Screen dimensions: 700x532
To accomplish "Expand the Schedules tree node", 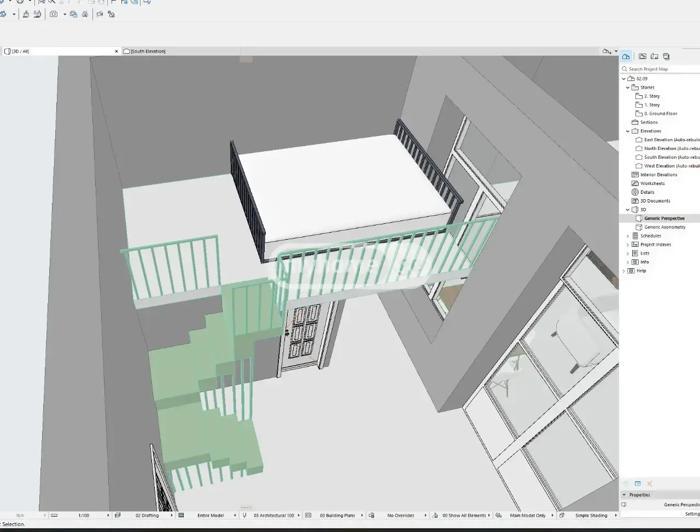I will point(628,236).
